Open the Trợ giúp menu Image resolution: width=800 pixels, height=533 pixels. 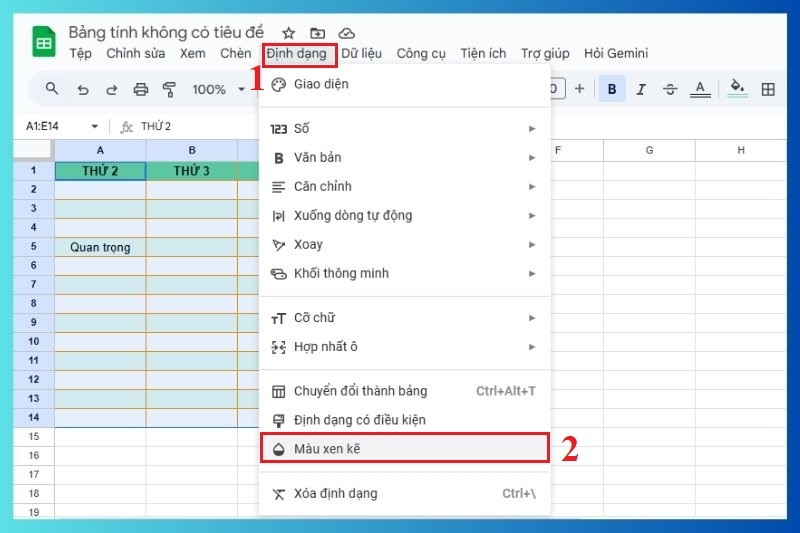coord(545,54)
